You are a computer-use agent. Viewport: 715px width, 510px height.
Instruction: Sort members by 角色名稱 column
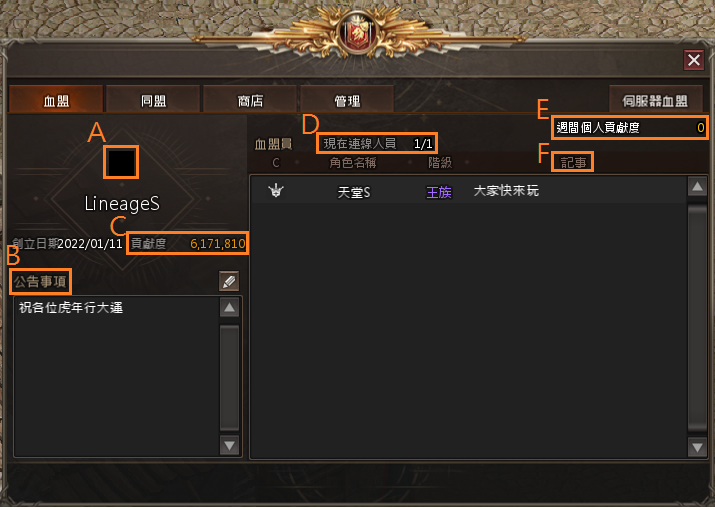pos(353,163)
